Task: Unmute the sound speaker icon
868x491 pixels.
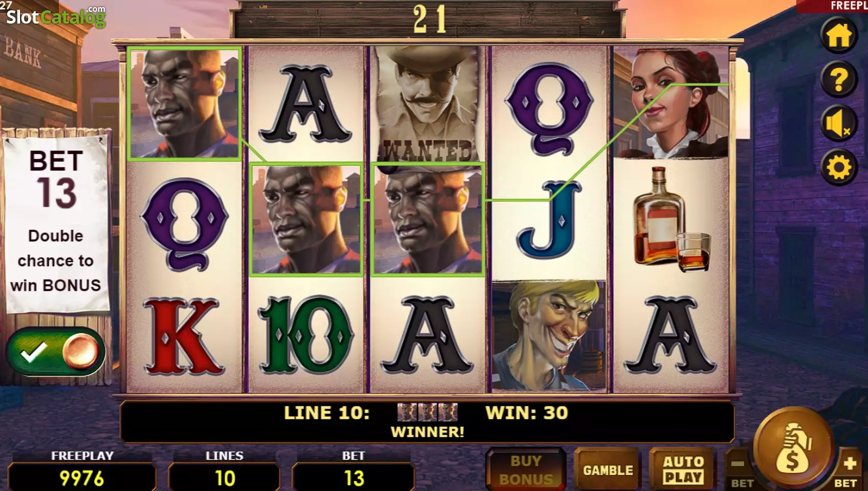Action: pos(839,123)
